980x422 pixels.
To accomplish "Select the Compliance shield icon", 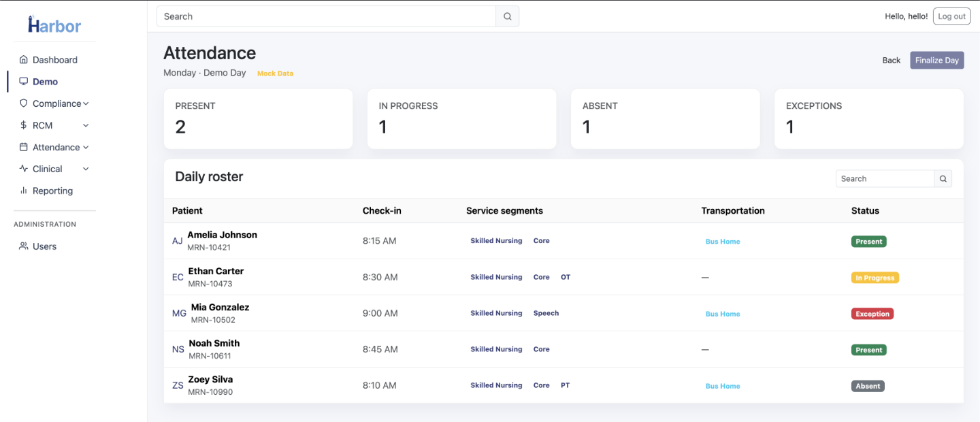I will coord(22,103).
